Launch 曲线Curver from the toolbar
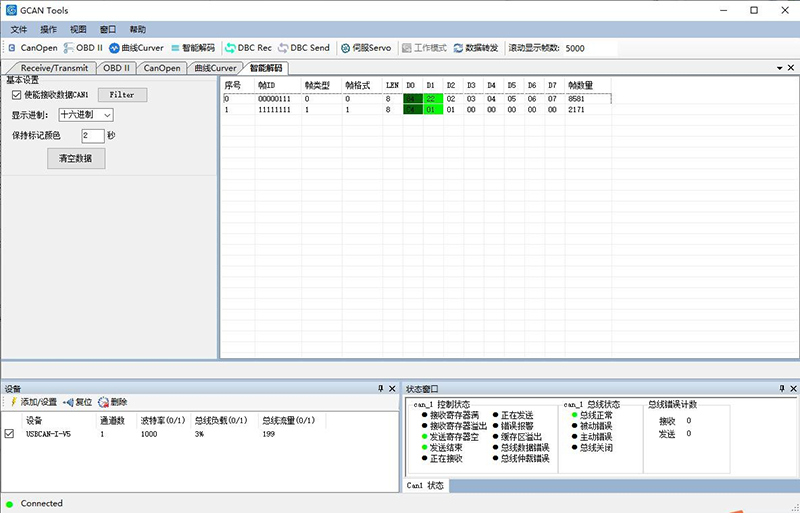800x513 pixels. (136, 47)
